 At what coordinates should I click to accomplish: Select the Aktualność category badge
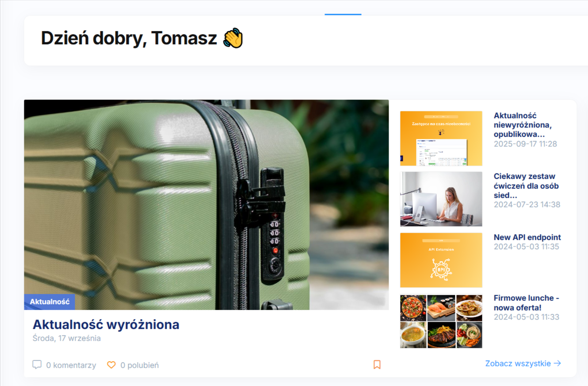click(x=50, y=302)
